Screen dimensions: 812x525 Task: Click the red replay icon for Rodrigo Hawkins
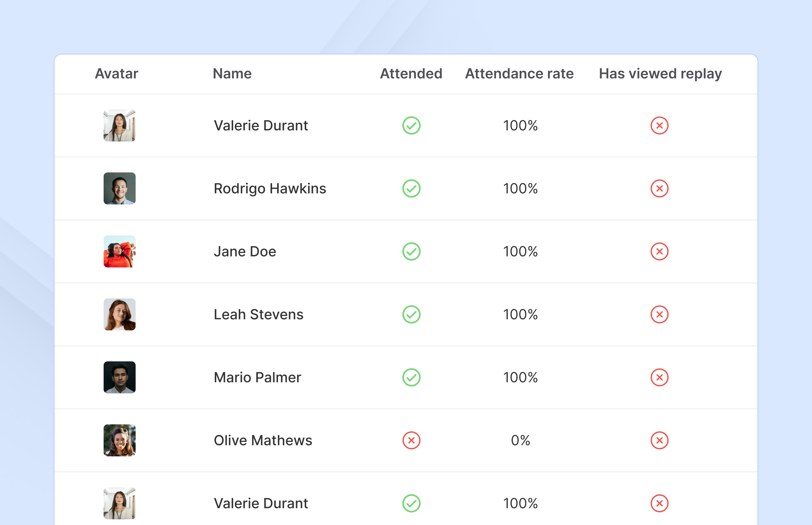click(659, 188)
